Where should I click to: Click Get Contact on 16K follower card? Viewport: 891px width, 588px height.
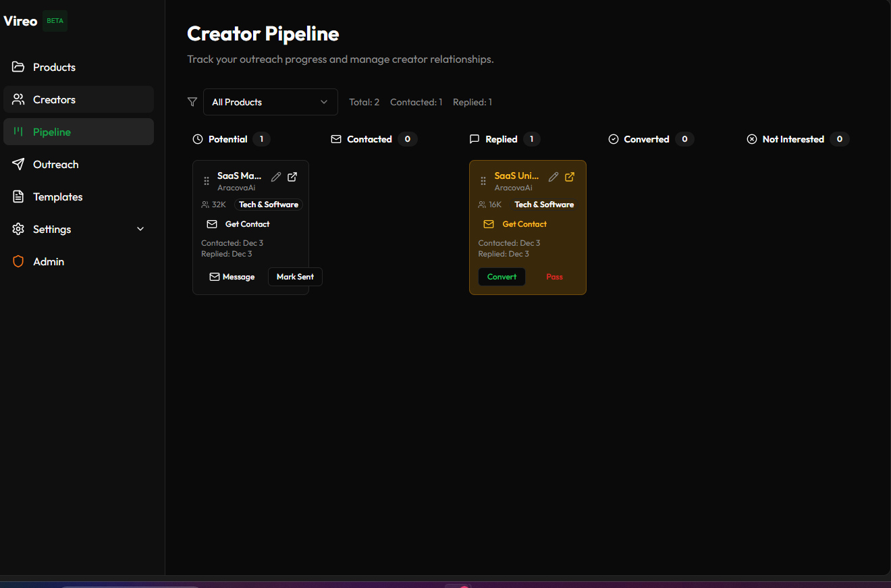[x=516, y=224]
